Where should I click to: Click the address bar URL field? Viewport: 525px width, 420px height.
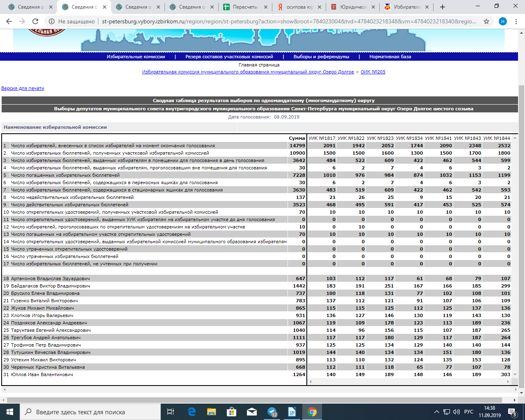point(289,21)
